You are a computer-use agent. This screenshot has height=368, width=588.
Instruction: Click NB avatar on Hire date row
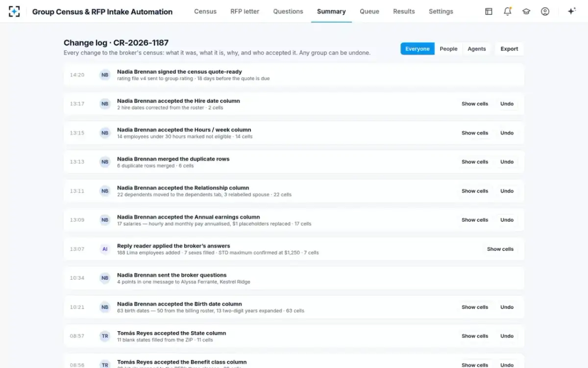pos(105,104)
